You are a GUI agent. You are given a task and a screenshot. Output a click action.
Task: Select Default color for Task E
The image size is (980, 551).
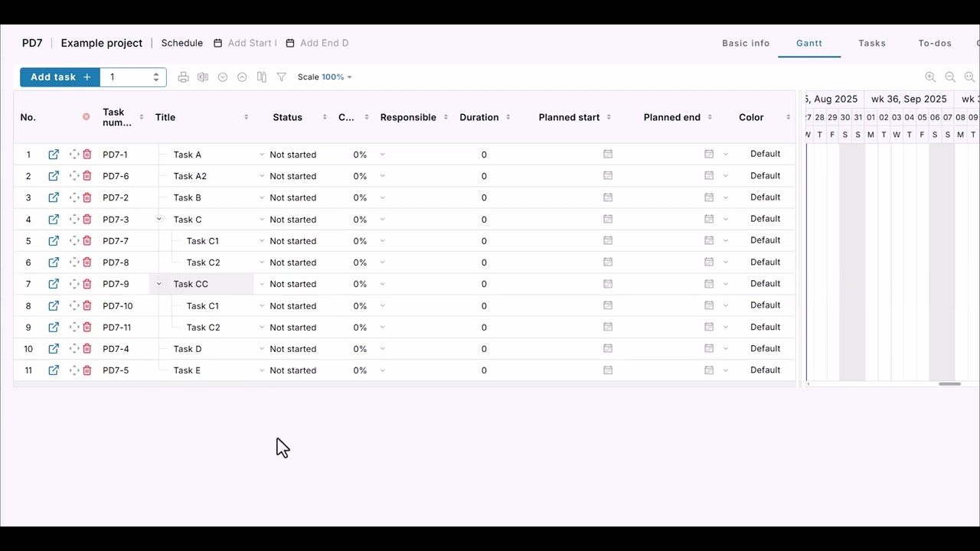tap(765, 370)
